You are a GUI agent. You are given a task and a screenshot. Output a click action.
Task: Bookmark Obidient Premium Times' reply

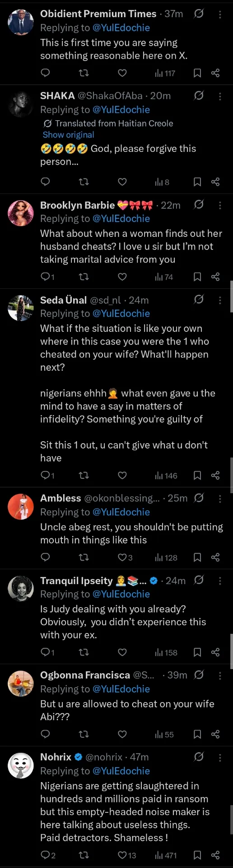197,73
